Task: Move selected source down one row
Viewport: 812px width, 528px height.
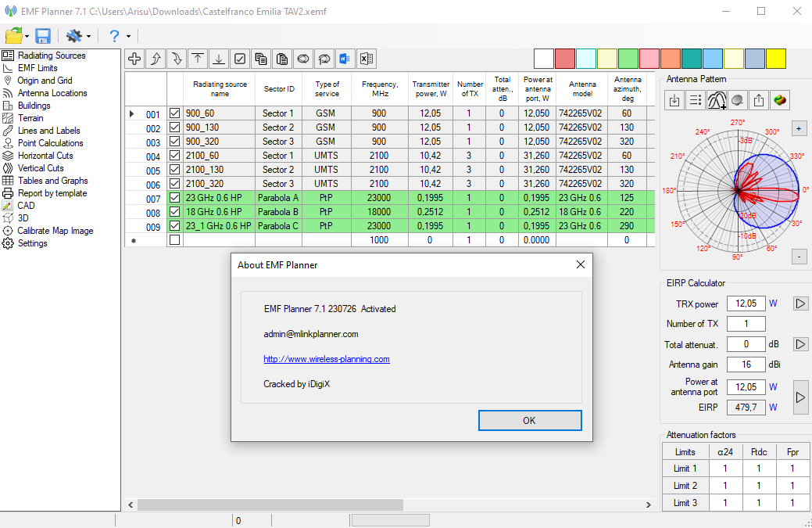Action: (x=177, y=59)
